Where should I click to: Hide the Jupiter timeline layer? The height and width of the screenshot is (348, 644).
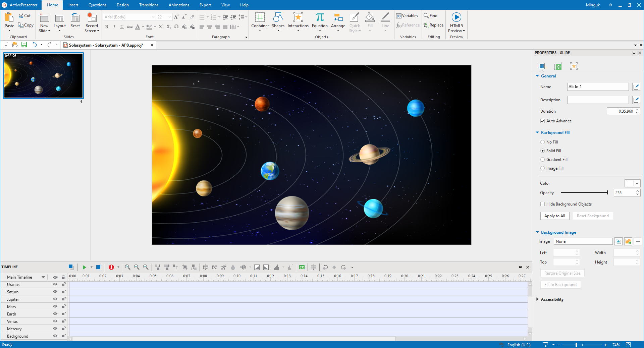coord(55,299)
